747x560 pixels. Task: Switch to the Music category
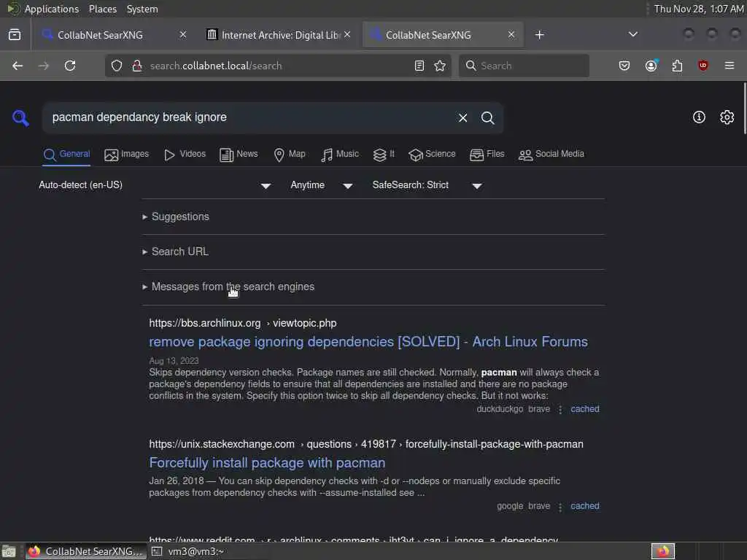coord(340,155)
